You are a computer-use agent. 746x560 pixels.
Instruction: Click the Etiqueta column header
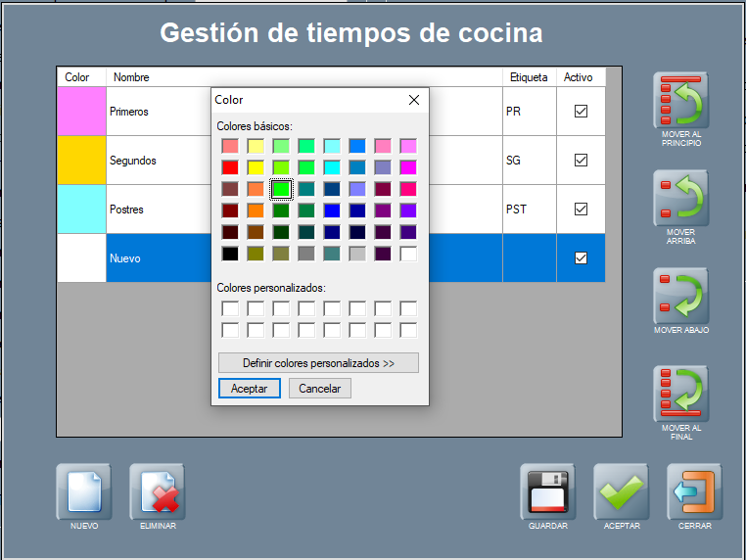click(x=529, y=77)
